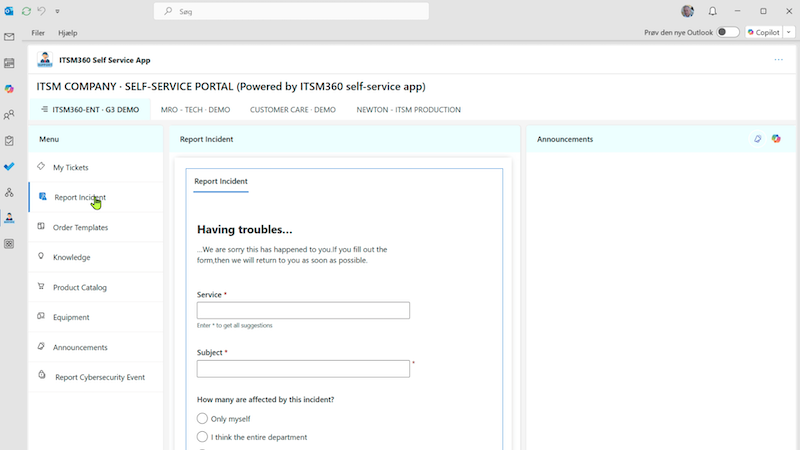The image size is (800, 450).
Task: Toggle the 'Prøv den nye Outlook' switch
Action: tap(728, 32)
